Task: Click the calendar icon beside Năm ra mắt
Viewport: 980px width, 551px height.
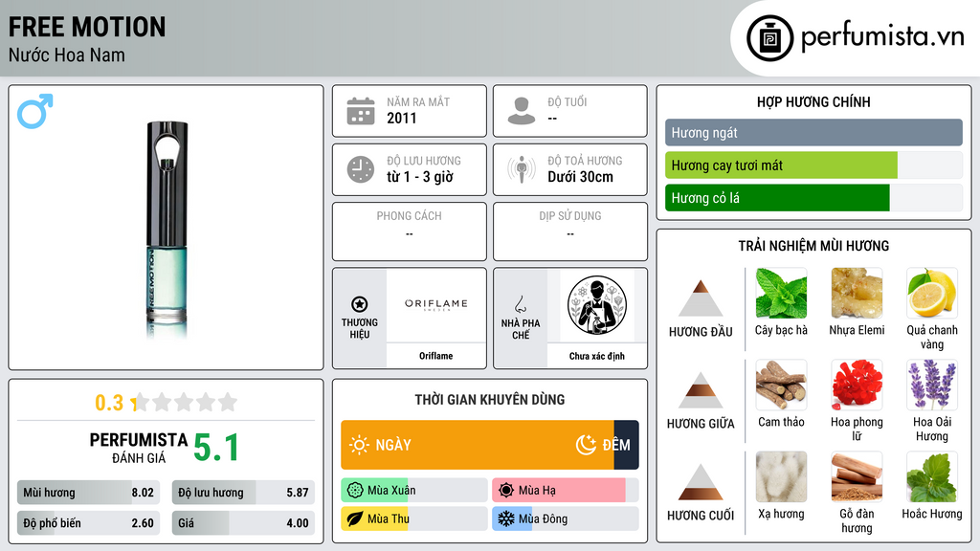Action: click(x=361, y=111)
